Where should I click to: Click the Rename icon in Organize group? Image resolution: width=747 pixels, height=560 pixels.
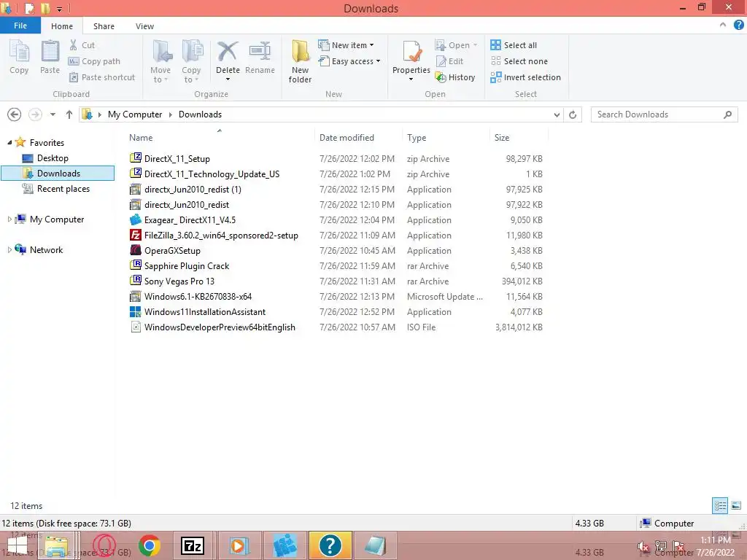(260, 52)
